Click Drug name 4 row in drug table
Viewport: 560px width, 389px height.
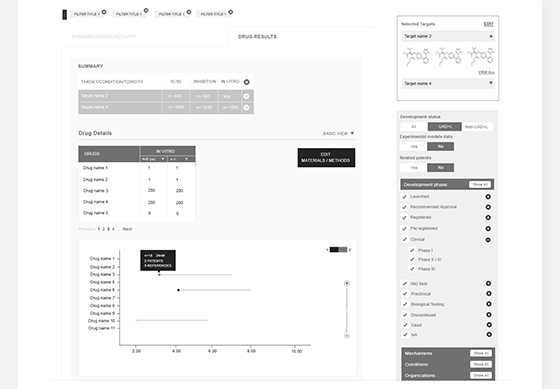click(137, 202)
